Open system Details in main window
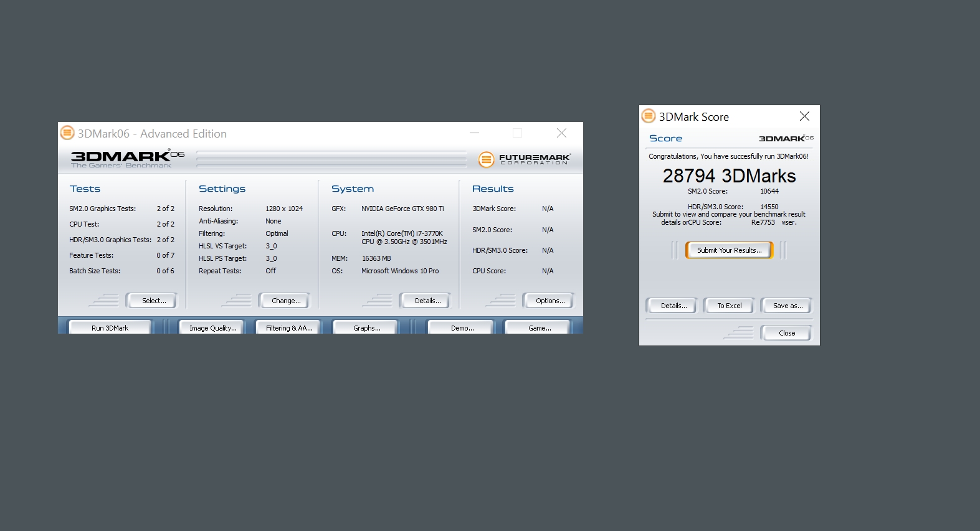The height and width of the screenshot is (531, 980). pyautogui.click(x=426, y=301)
